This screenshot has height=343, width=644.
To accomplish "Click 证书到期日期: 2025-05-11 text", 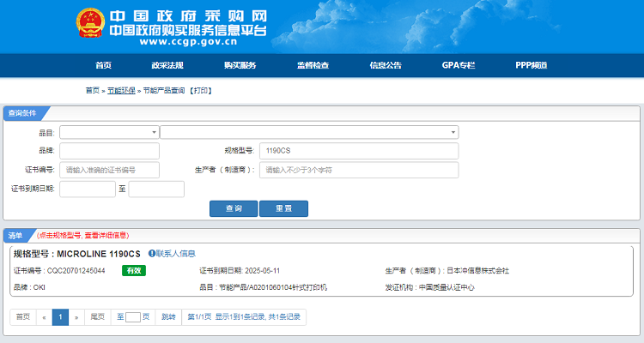I will click(x=240, y=271).
